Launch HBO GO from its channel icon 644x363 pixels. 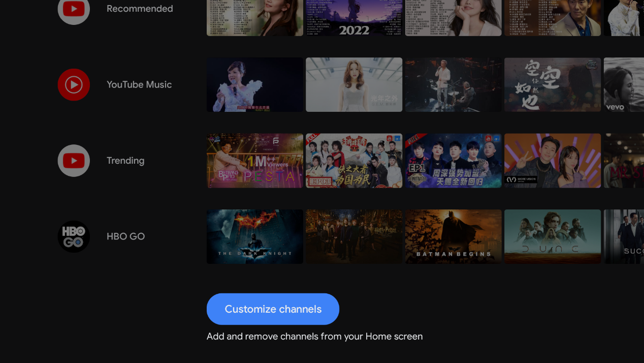74,236
